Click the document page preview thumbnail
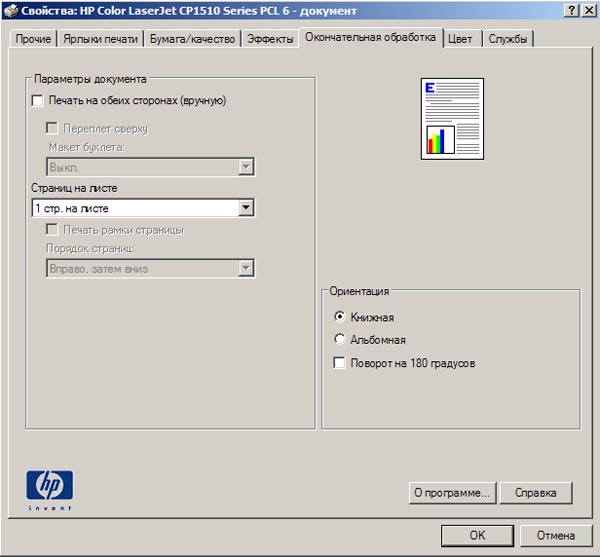Viewport: 600px width, 557px height. [x=452, y=119]
